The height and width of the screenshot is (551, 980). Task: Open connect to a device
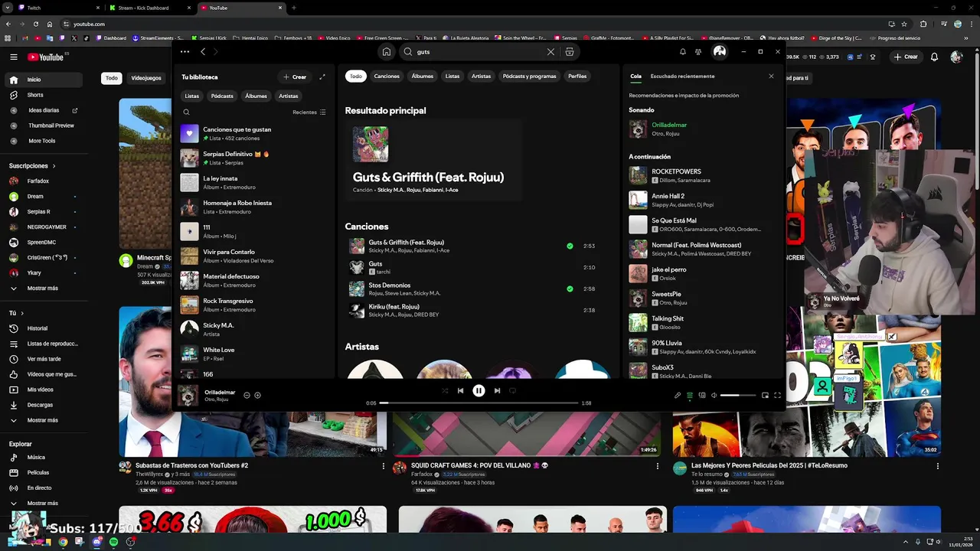[x=702, y=396]
